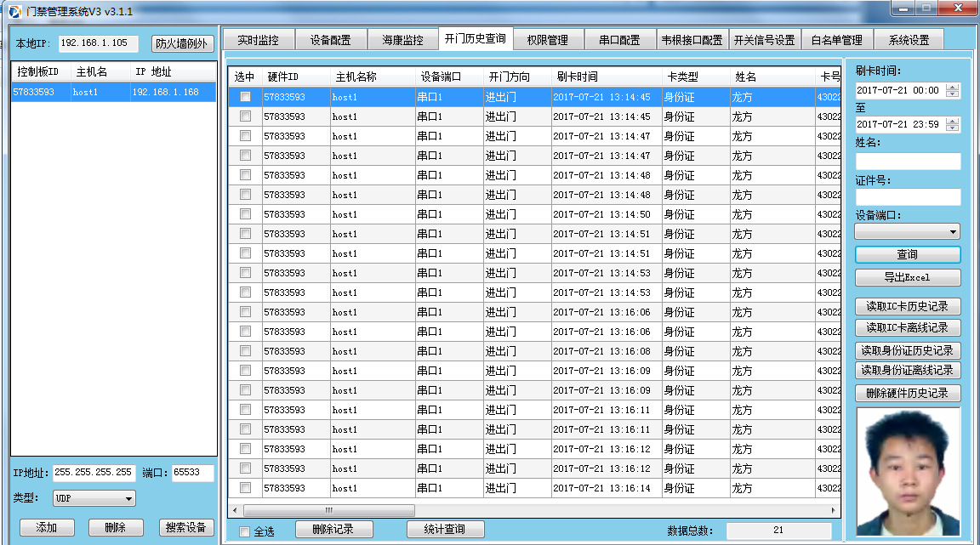Open the 系统设置 tab
This screenshot has height=545, width=980.
coord(909,38)
